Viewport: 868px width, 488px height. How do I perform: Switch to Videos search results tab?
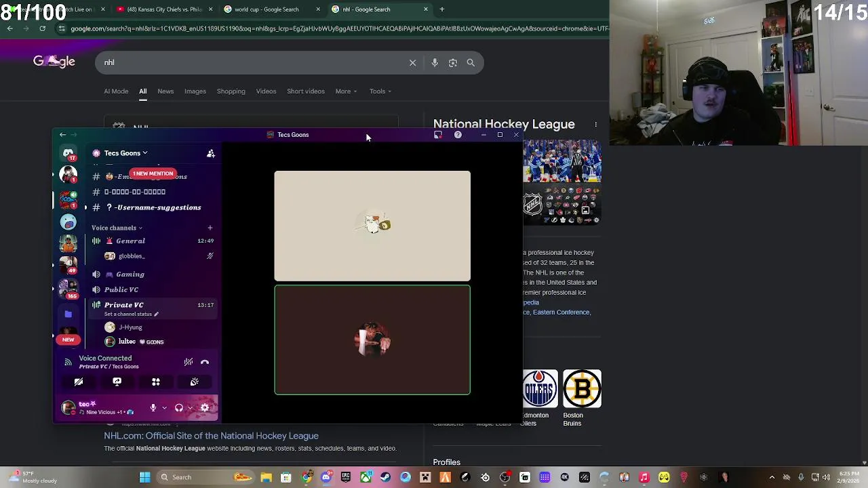[x=266, y=91]
